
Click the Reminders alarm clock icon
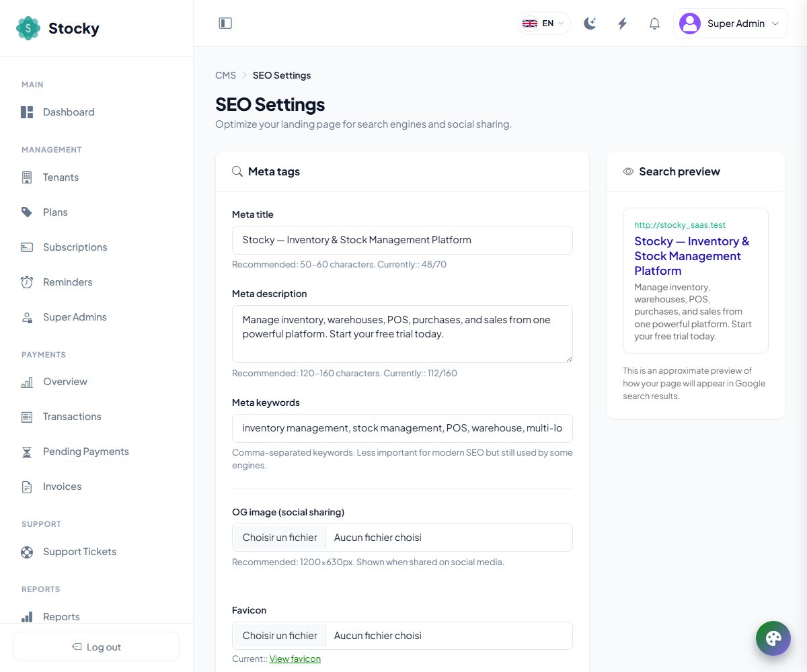coord(27,282)
